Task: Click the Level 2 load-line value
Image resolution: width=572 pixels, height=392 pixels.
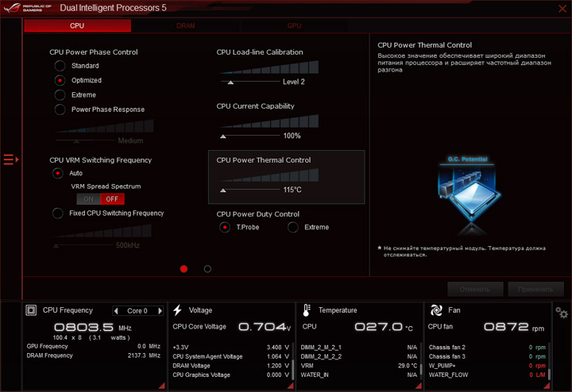Action: click(x=294, y=82)
